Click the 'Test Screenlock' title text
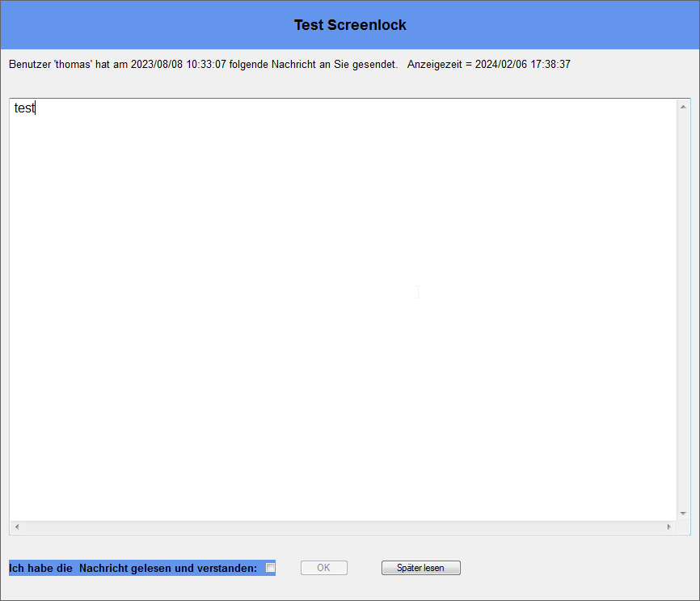This screenshot has width=700, height=601. click(x=350, y=25)
